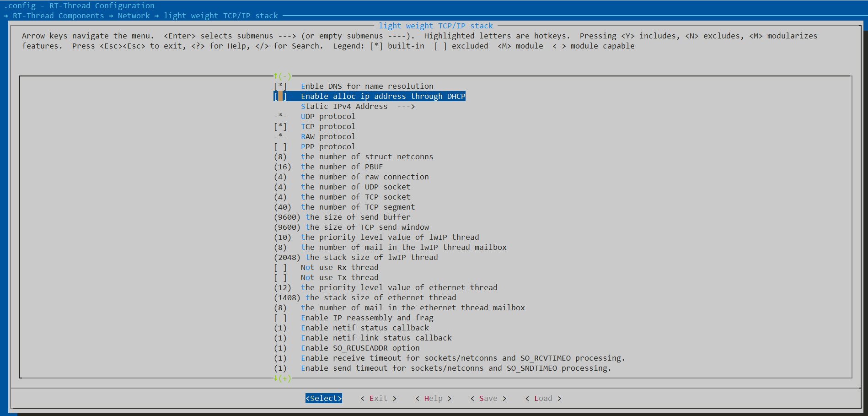Click the light weight TCP/IP stack panel title

(436, 26)
